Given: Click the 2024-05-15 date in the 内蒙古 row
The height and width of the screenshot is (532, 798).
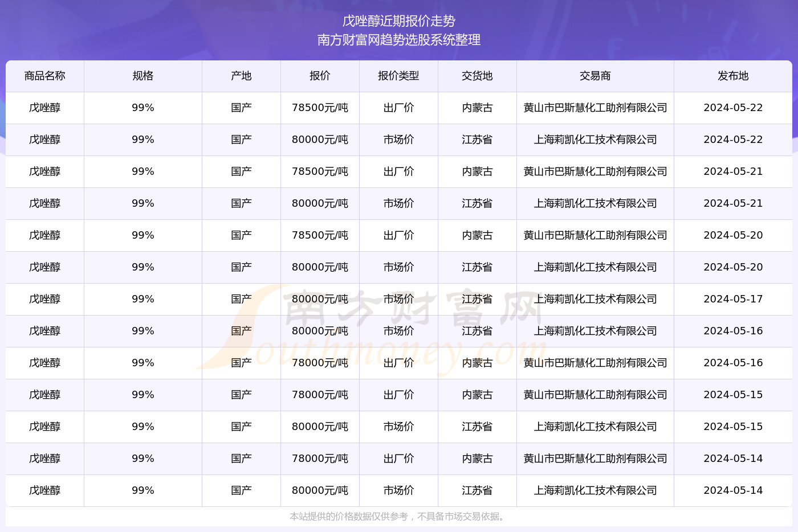Looking at the screenshot, I should click(x=734, y=395).
